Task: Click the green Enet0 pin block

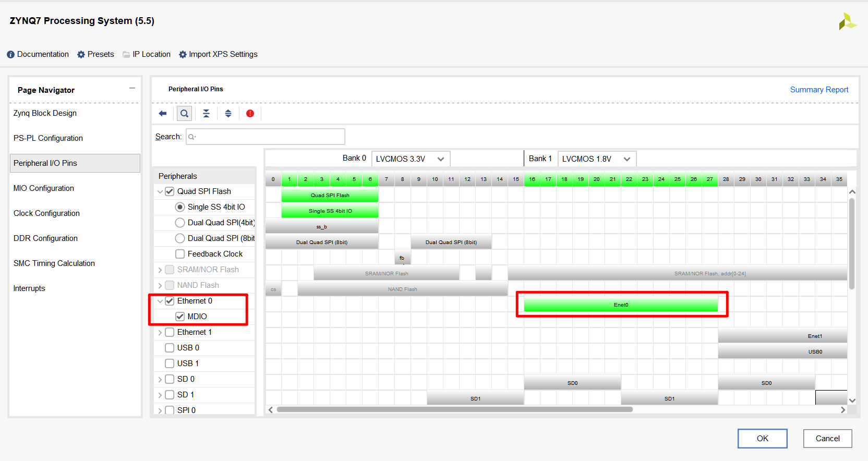Action: 621,305
